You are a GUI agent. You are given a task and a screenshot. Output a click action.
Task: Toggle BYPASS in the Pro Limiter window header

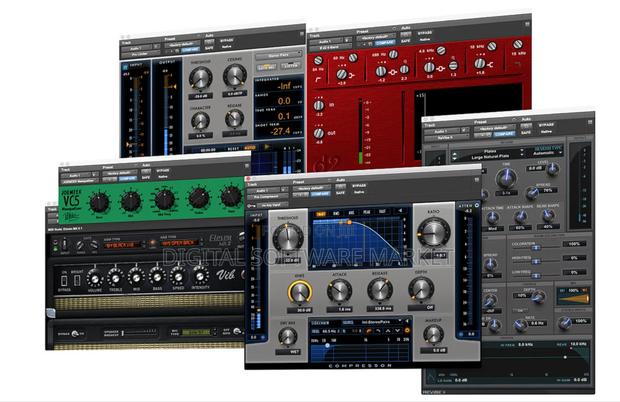click(227, 40)
